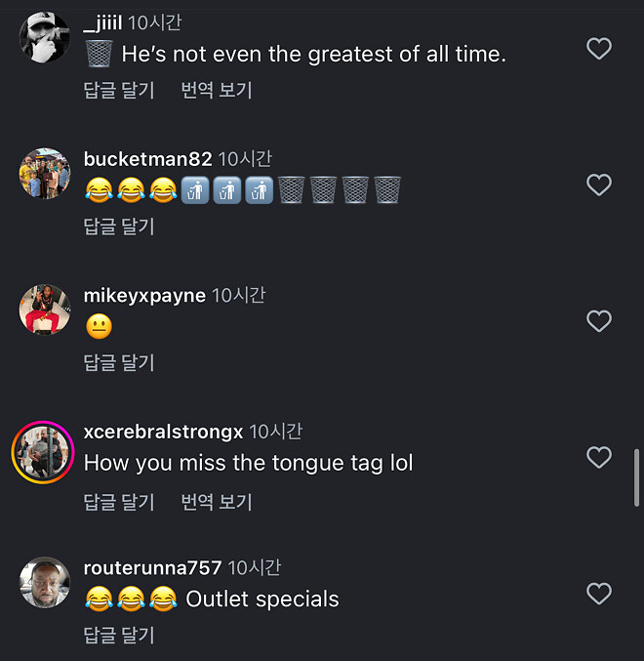Show translation (번역 보기) for 'tongue tag' comment
This screenshot has width=644, height=661.
tap(217, 502)
